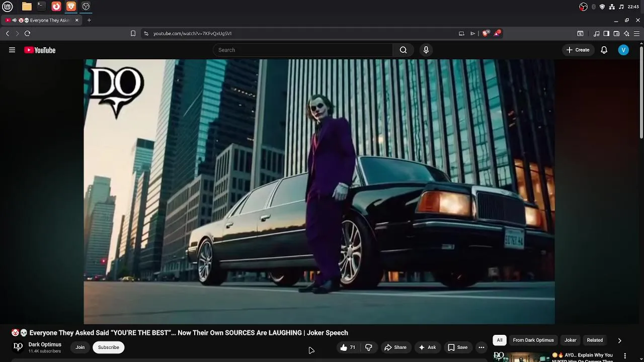
Task: Bookmark this page
Action: (133, 33)
